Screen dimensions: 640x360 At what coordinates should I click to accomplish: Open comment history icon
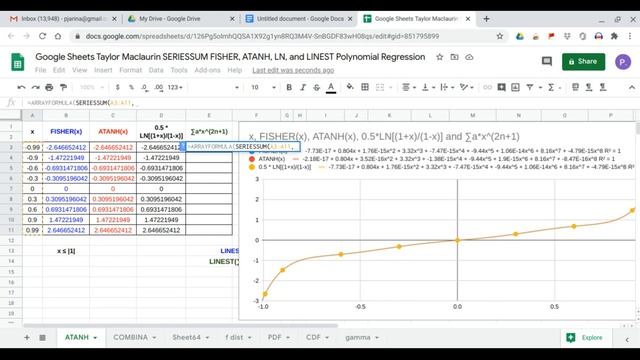coord(547,62)
